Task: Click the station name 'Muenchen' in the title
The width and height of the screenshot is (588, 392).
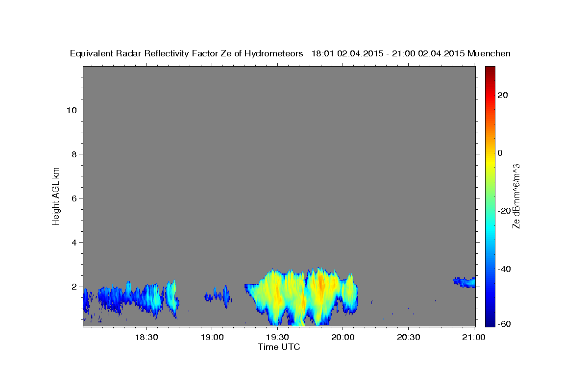Action: 489,53
